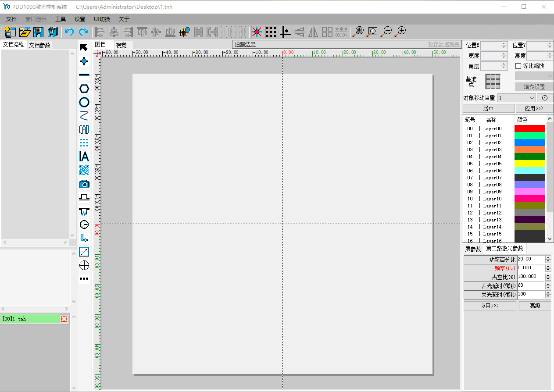
Task: Click the 居中 button
Action: pos(488,108)
